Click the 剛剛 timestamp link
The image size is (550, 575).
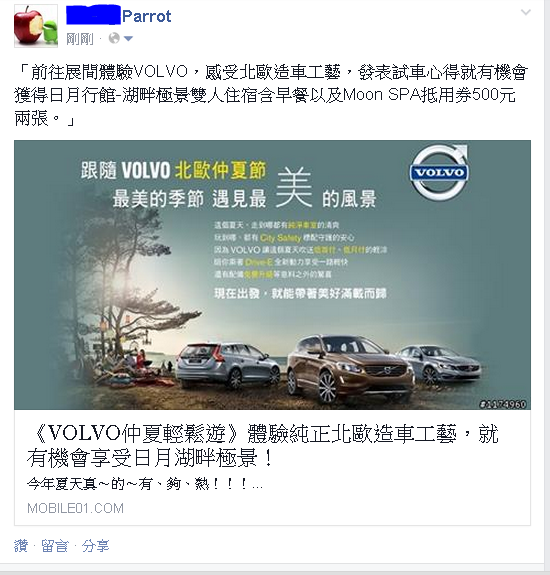pos(80,39)
